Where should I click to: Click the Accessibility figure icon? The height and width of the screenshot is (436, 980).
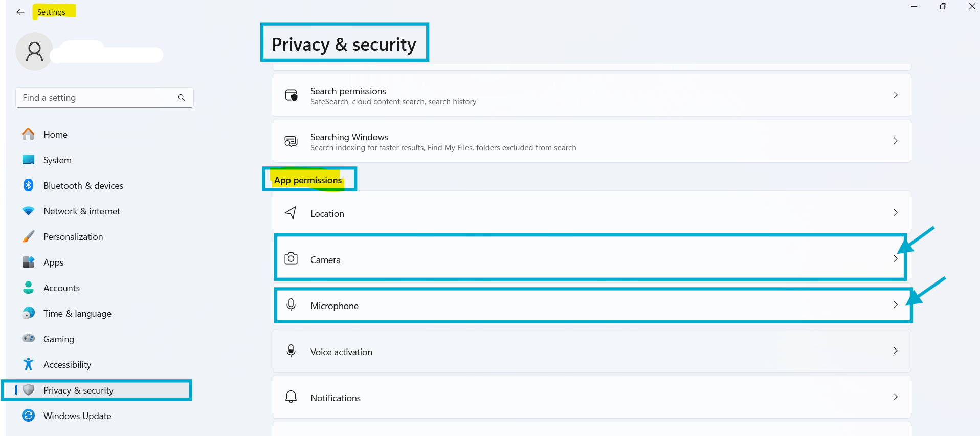click(29, 364)
